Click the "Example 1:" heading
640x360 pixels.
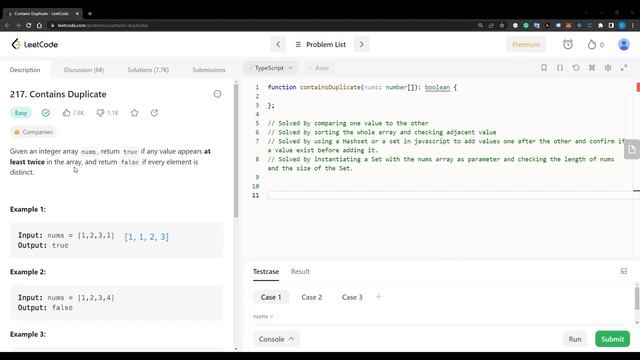28,209
